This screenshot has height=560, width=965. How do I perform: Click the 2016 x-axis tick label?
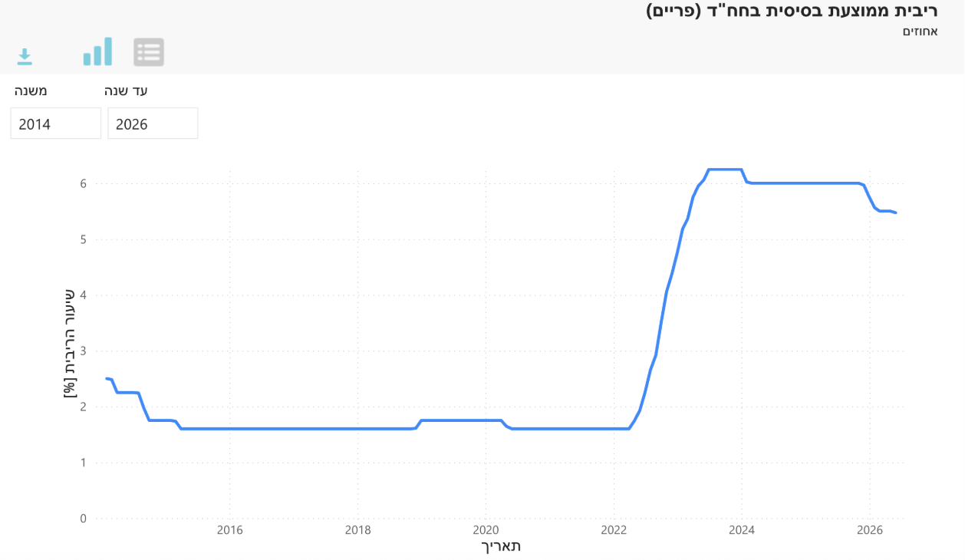click(229, 530)
